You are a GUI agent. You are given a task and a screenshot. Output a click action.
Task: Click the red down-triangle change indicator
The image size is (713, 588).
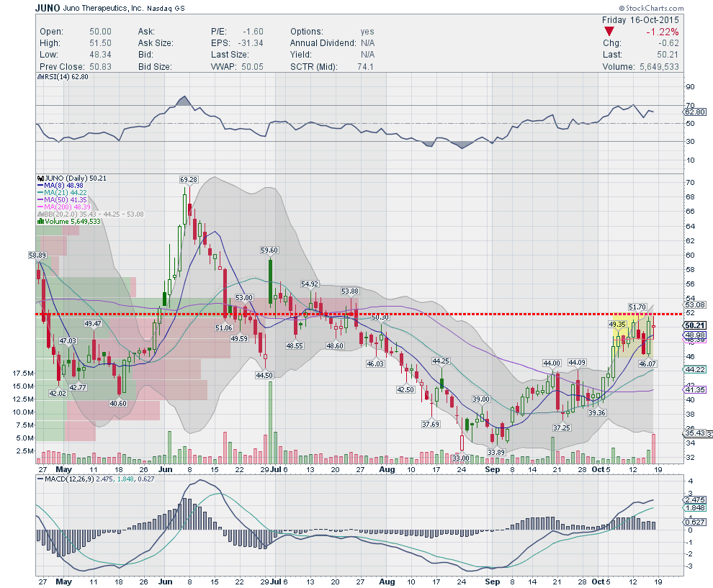pyautogui.click(x=609, y=32)
